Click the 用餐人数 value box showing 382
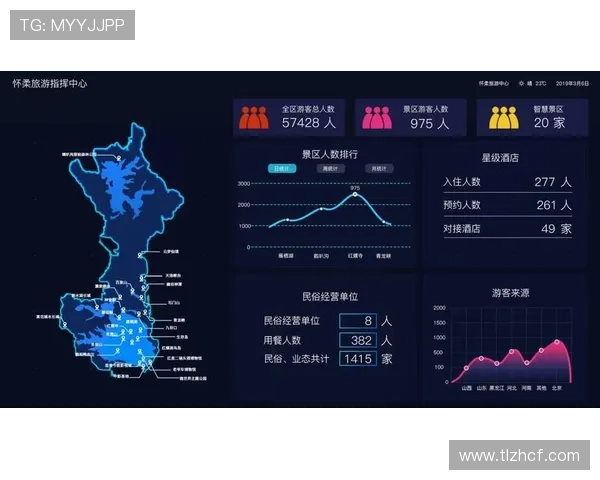This screenshot has width=600, height=480. coord(358,340)
